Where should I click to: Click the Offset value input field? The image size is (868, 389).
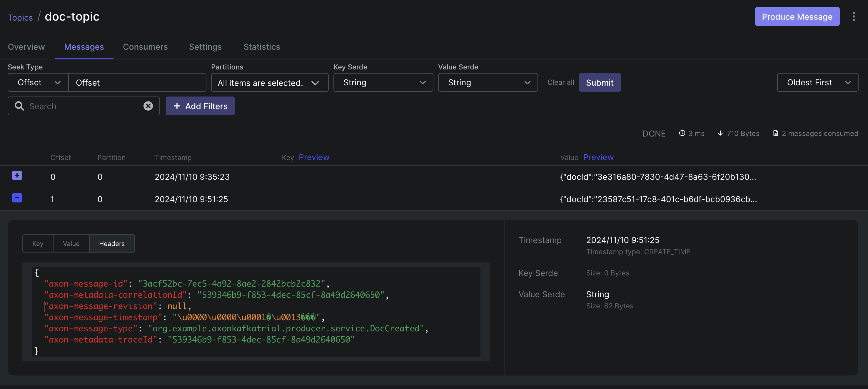tap(137, 83)
